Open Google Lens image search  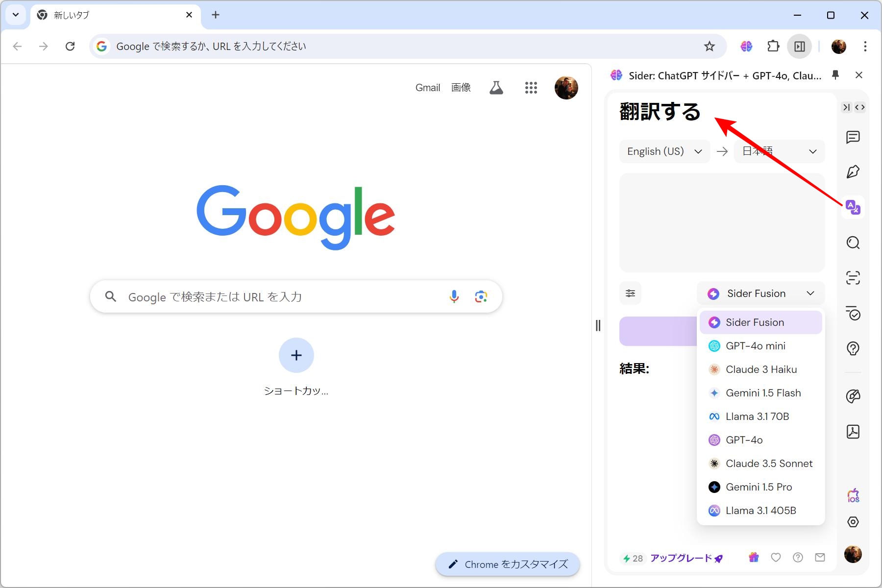(481, 296)
